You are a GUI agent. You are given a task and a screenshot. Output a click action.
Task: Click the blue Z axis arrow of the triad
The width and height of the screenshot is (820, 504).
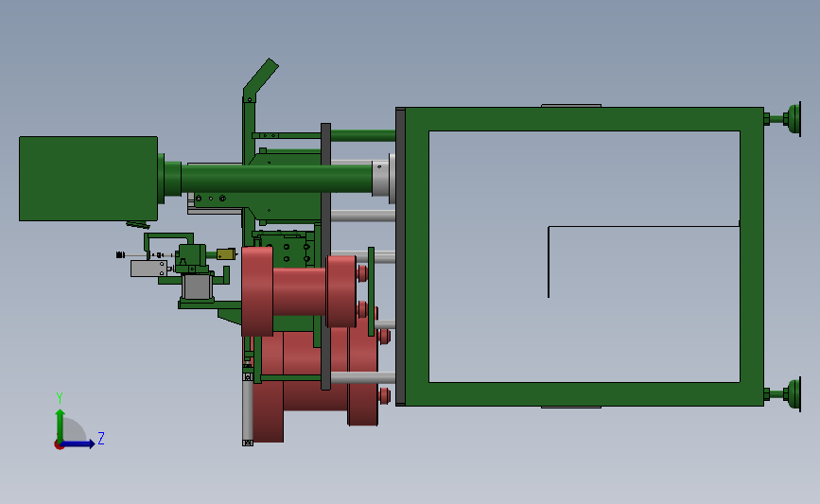click(x=79, y=443)
